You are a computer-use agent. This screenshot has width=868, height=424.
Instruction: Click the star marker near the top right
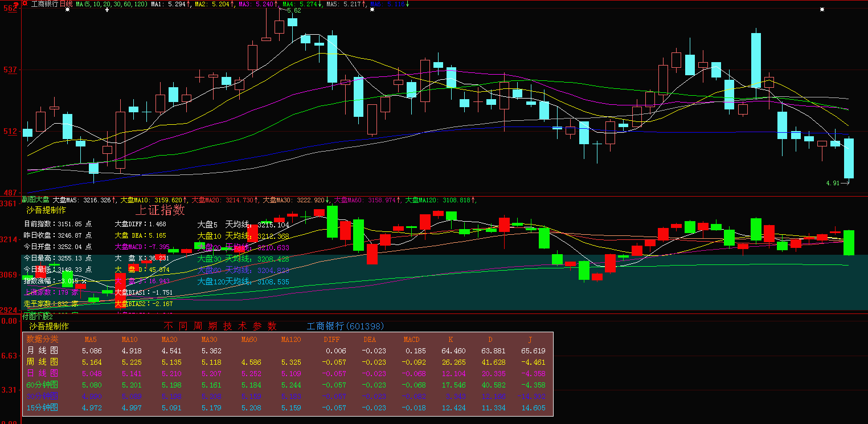pos(821,10)
